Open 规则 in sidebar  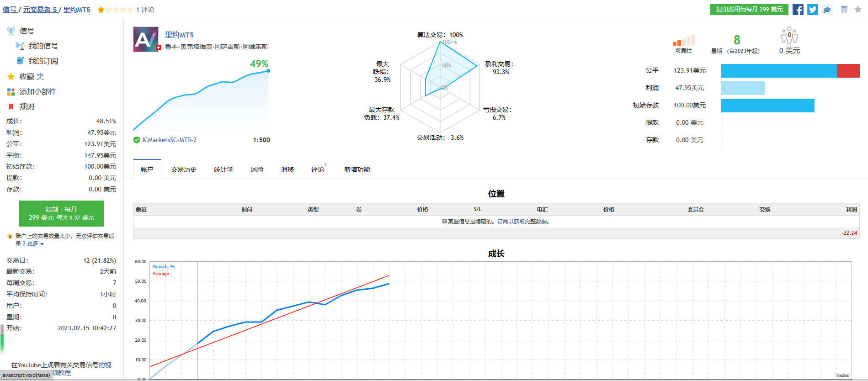27,107
